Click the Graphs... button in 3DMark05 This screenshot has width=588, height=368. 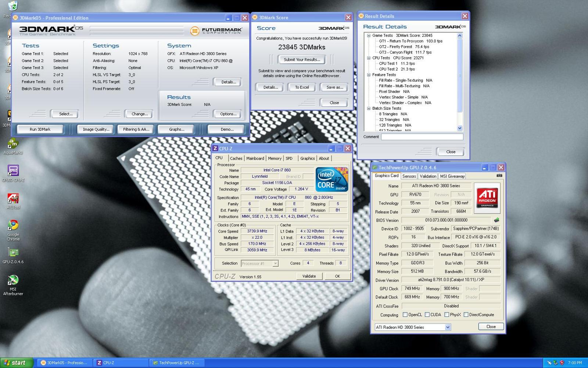176,129
